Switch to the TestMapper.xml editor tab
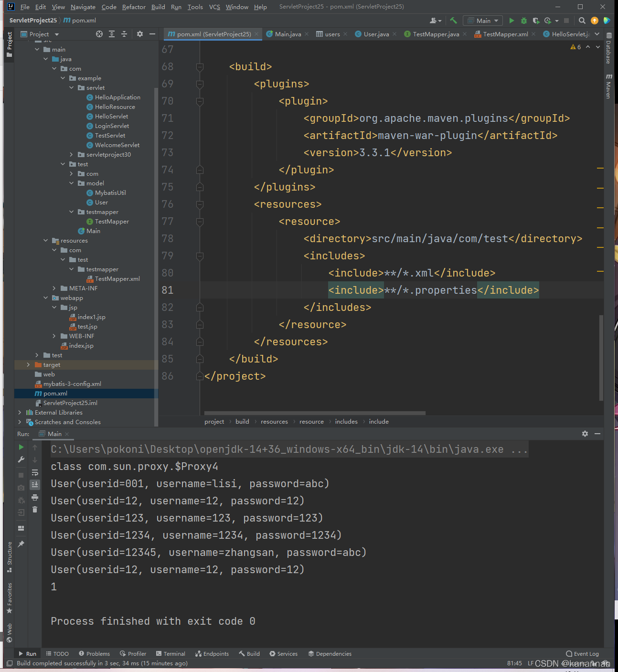 (505, 34)
